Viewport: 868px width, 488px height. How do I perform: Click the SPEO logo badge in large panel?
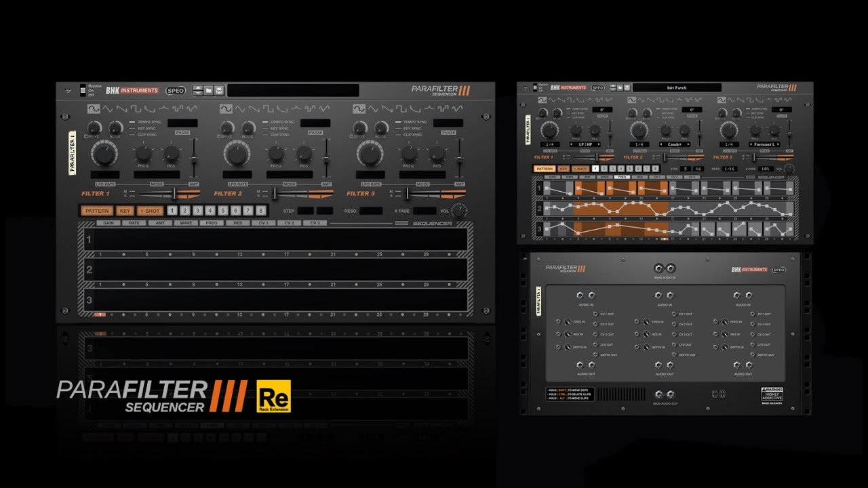click(176, 90)
